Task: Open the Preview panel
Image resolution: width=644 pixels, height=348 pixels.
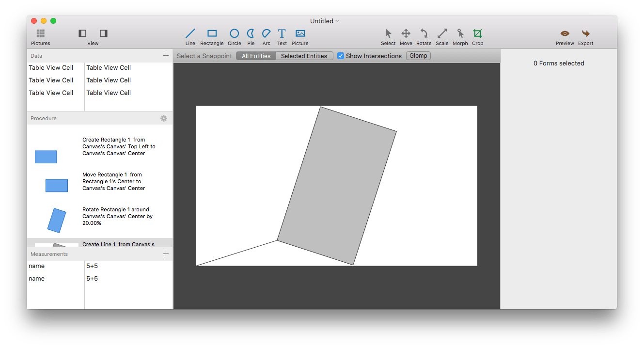Action: coord(565,36)
